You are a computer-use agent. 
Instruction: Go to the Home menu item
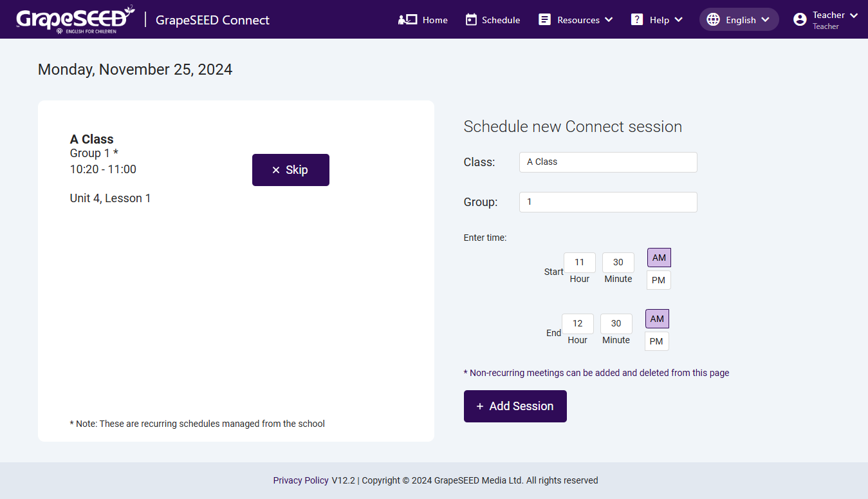click(x=423, y=20)
